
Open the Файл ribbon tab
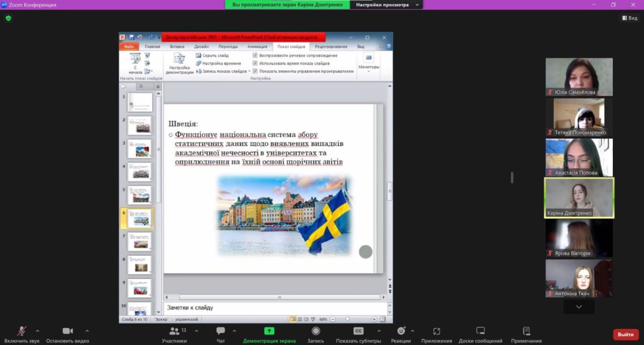(x=129, y=47)
